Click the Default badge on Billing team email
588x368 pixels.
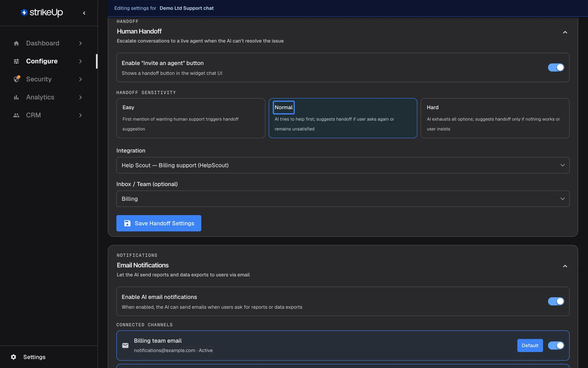point(530,345)
